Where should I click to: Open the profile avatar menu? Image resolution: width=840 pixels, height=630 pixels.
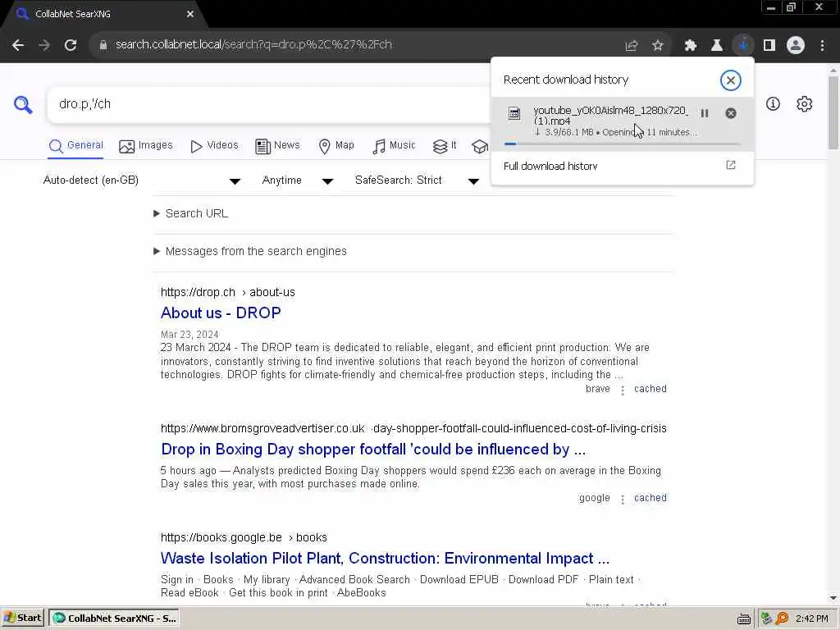tap(796, 46)
